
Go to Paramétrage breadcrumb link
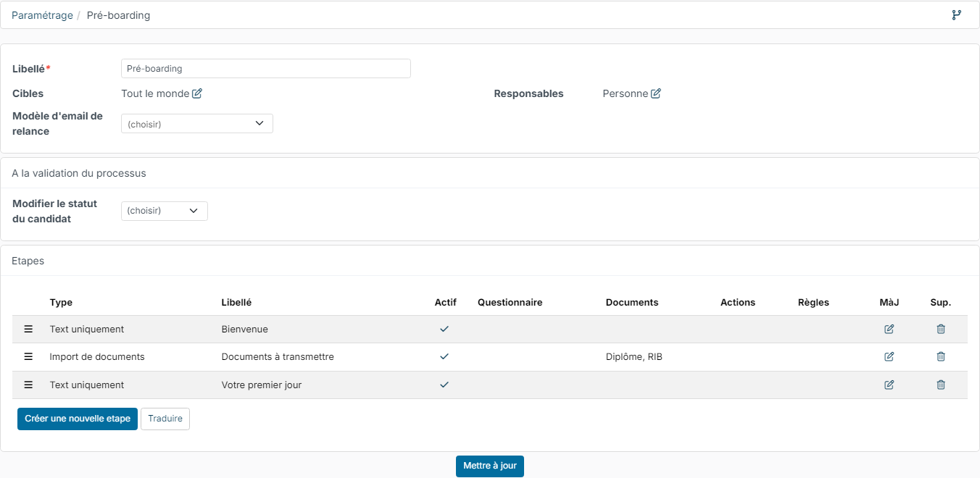pos(42,15)
